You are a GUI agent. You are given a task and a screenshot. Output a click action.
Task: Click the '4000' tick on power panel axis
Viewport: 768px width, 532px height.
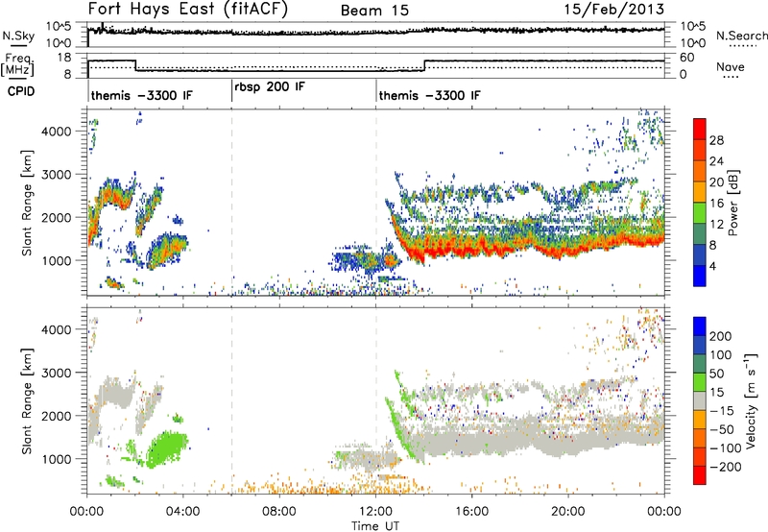click(57, 132)
